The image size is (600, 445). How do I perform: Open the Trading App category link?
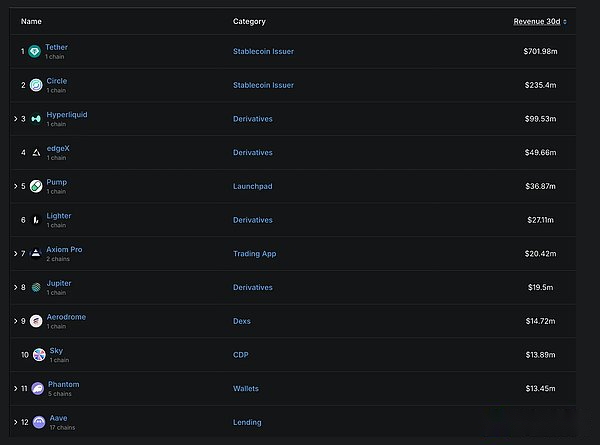click(x=254, y=254)
